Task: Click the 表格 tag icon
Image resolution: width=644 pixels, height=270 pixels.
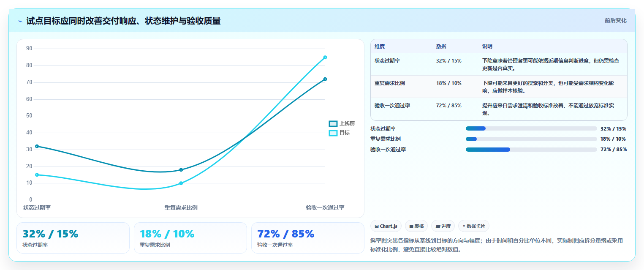Action: (x=411, y=226)
